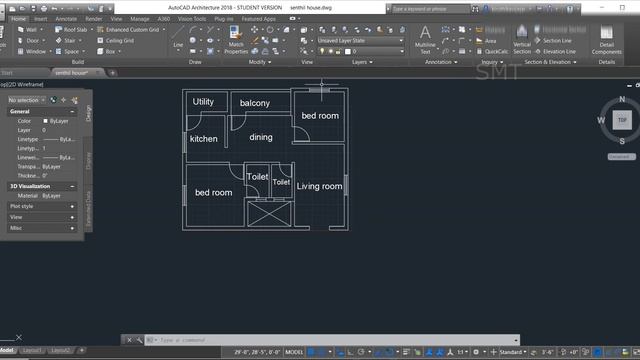
Task: Click the Elevation Line tool
Action: tap(555, 51)
